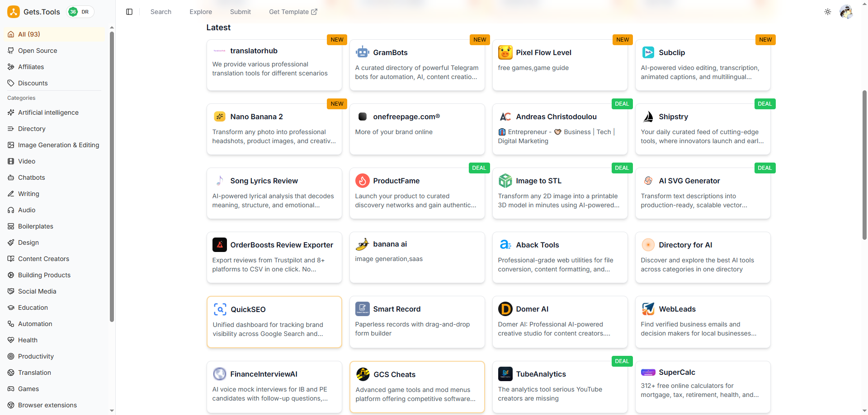
Task: Open the GramBots robot icon
Action: click(362, 52)
